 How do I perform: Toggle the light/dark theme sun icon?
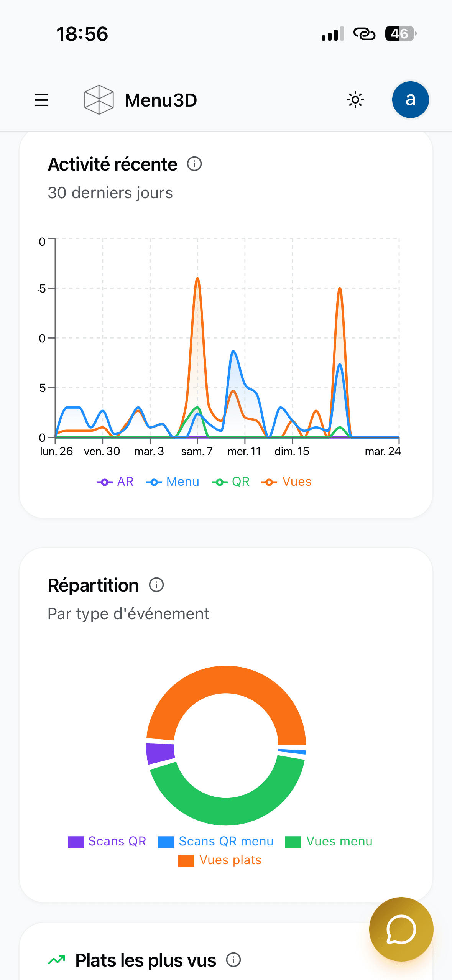[x=355, y=100]
